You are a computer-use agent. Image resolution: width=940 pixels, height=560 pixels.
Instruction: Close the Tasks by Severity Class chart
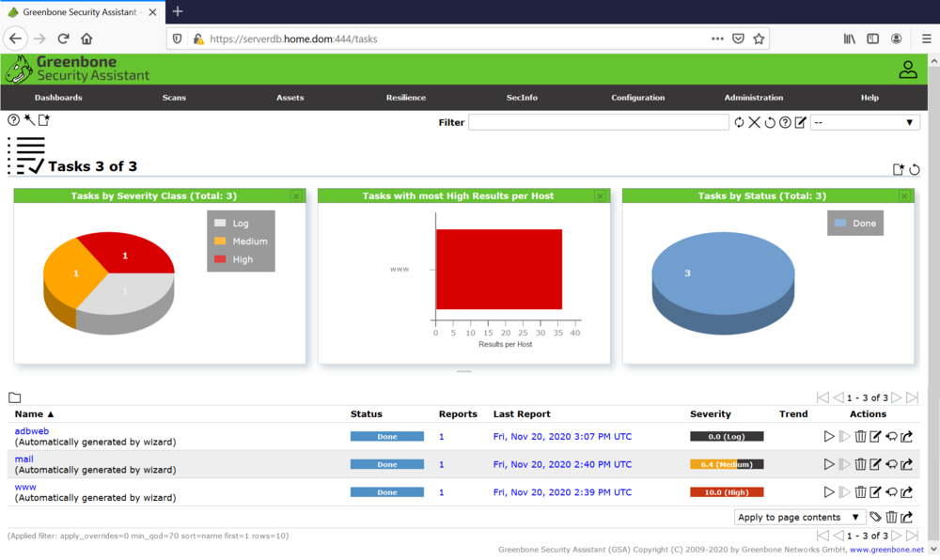[x=296, y=195]
